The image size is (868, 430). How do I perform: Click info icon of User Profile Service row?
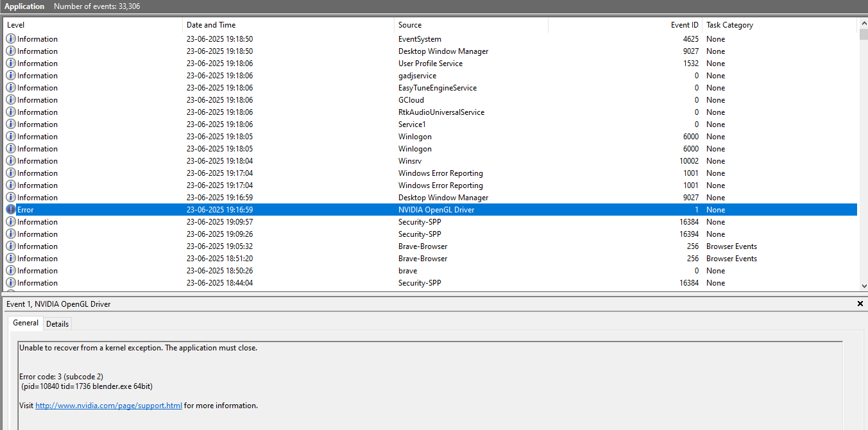[x=11, y=64]
